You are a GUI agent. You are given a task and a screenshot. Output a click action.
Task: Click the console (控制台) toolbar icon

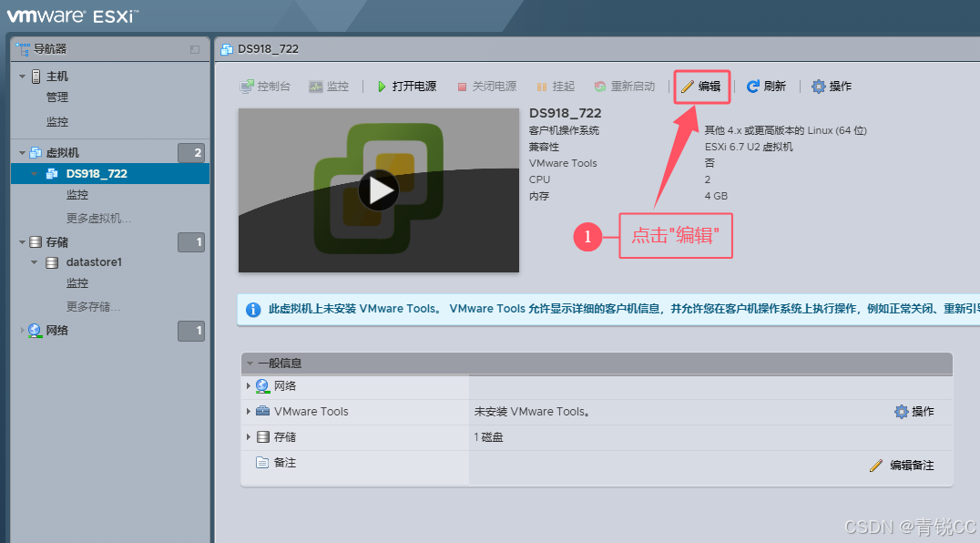tap(247, 87)
